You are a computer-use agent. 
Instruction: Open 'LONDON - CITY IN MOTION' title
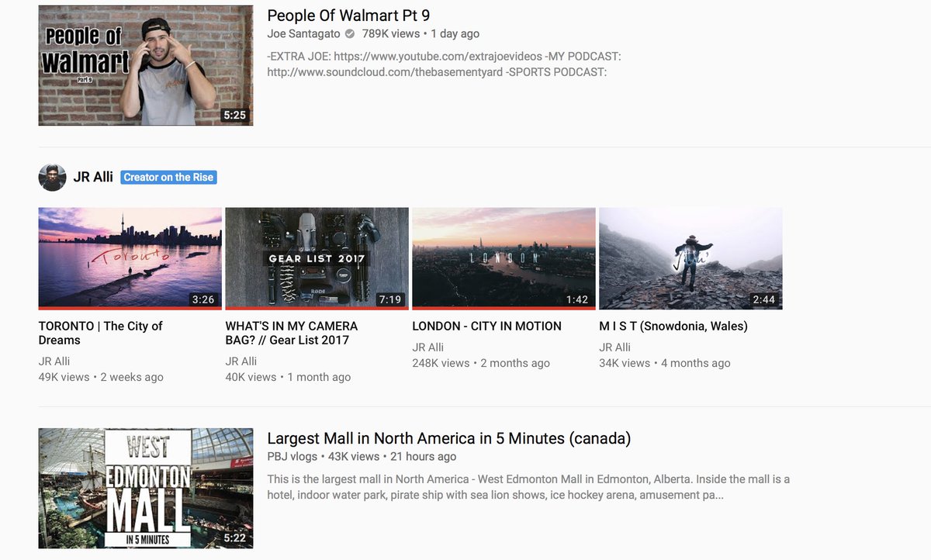tap(487, 326)
